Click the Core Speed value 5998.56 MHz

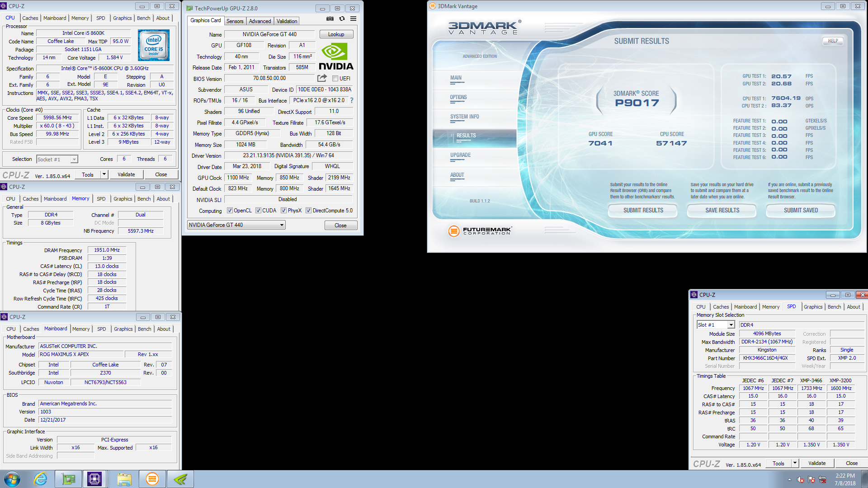coord(57,117)
